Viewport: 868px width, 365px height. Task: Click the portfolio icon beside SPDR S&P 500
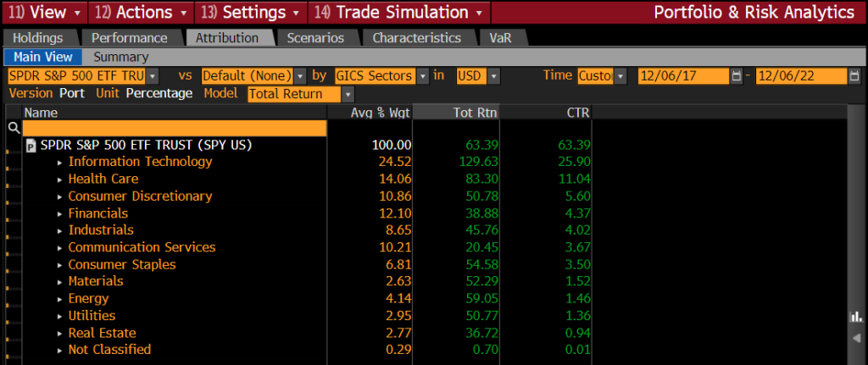(31, 146)
